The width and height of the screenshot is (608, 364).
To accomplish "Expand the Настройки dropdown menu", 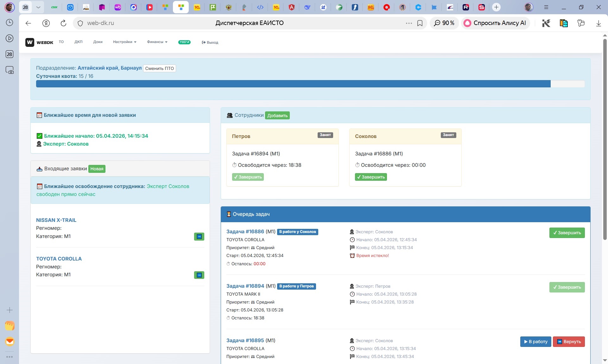I will (x=124, y=42).
